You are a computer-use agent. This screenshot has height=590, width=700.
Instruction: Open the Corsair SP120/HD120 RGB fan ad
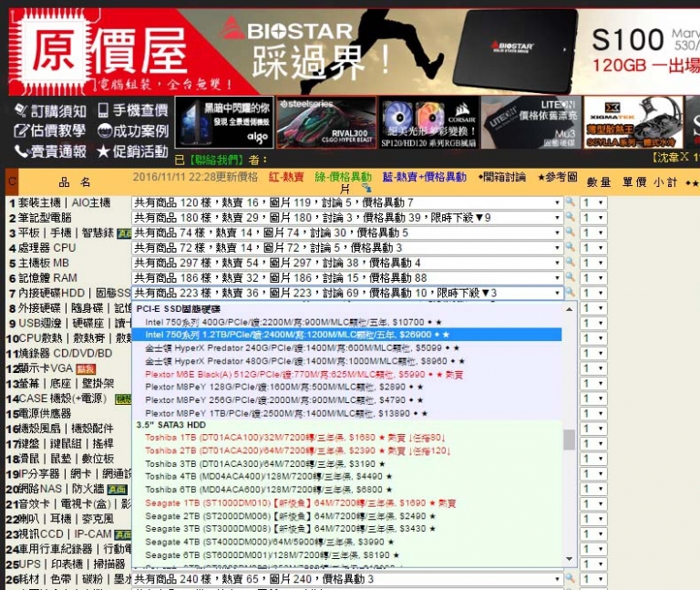(x=428, y=122)
